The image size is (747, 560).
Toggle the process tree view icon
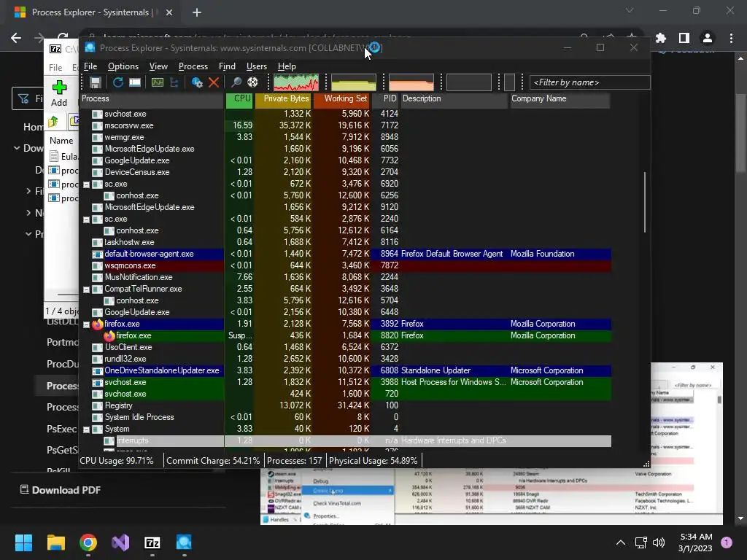pyautogui.click(x=174, y=82)
